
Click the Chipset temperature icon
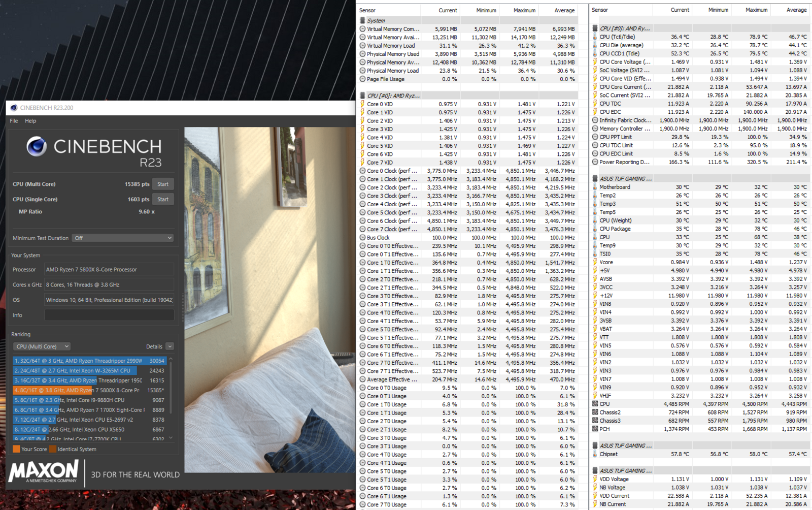tap(595, 454)
